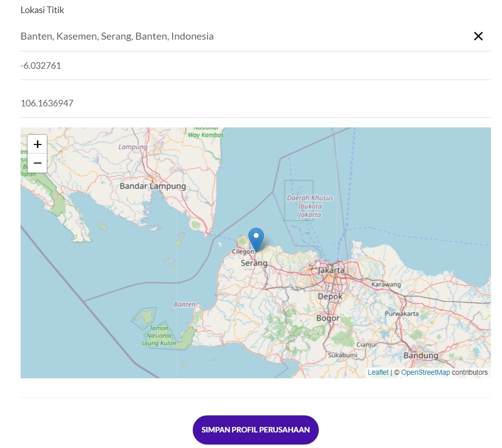This screenshot has height=448, width=502.
Task: Click the Lokasi Titik address input field
Action: 241,36
